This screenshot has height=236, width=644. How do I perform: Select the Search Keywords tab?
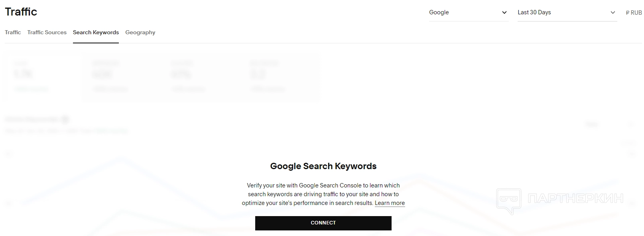pos(96,32)
